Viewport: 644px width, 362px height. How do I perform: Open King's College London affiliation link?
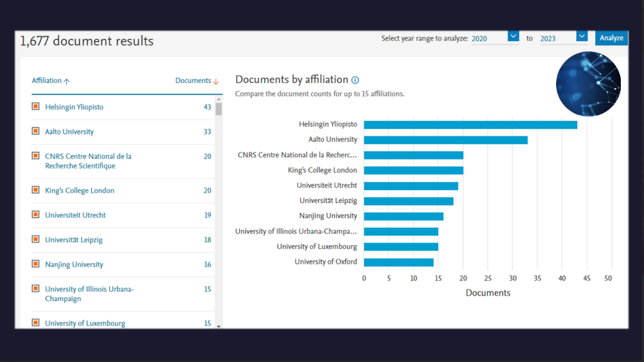coord(80,190)
